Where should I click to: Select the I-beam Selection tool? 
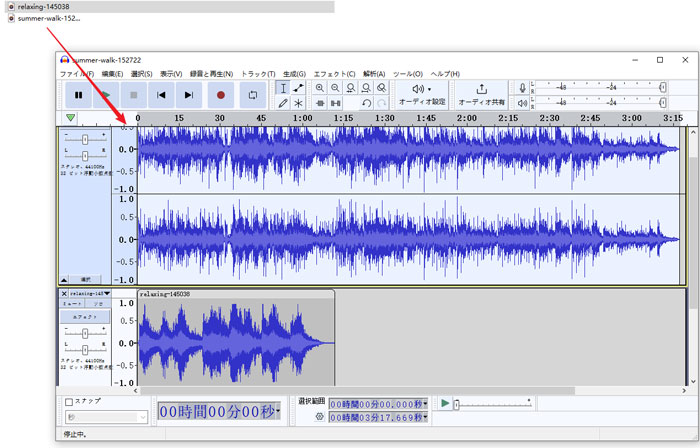coord(283,88)
